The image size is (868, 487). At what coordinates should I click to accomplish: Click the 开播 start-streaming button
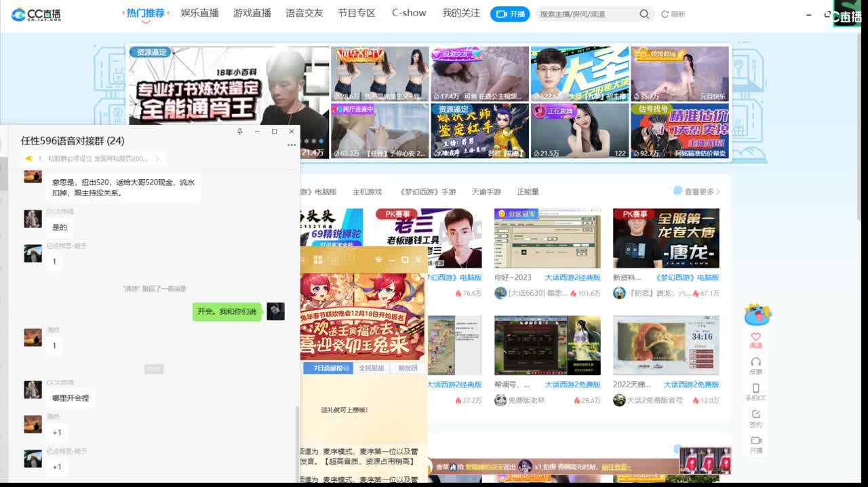(510, 14)
